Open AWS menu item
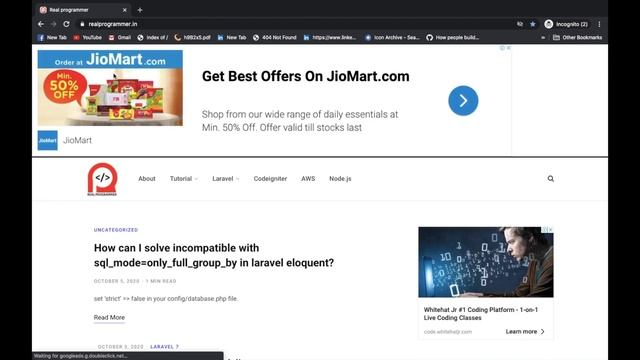Viewport: 640px width, 360px height. (x=308, y=179)
